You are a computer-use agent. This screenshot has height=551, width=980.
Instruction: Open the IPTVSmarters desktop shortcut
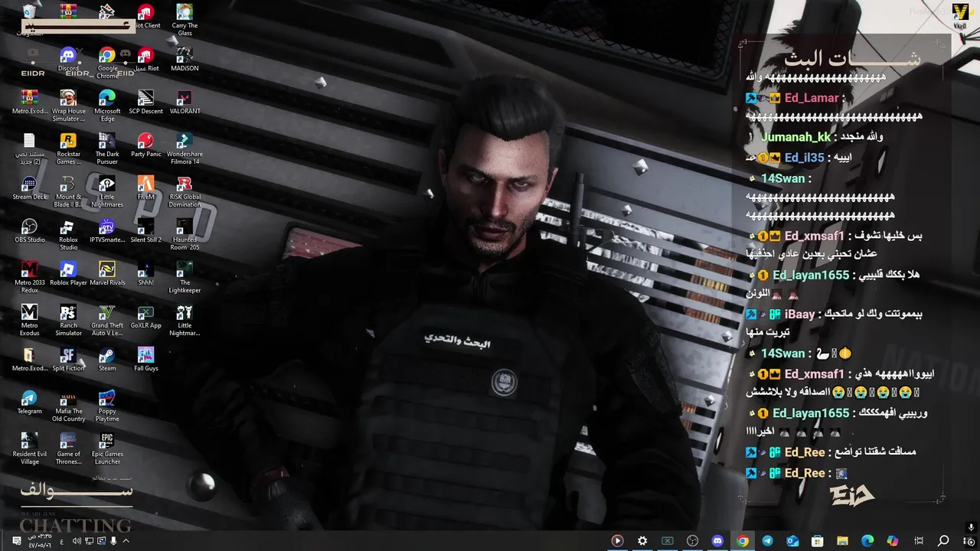coord(107,231)
